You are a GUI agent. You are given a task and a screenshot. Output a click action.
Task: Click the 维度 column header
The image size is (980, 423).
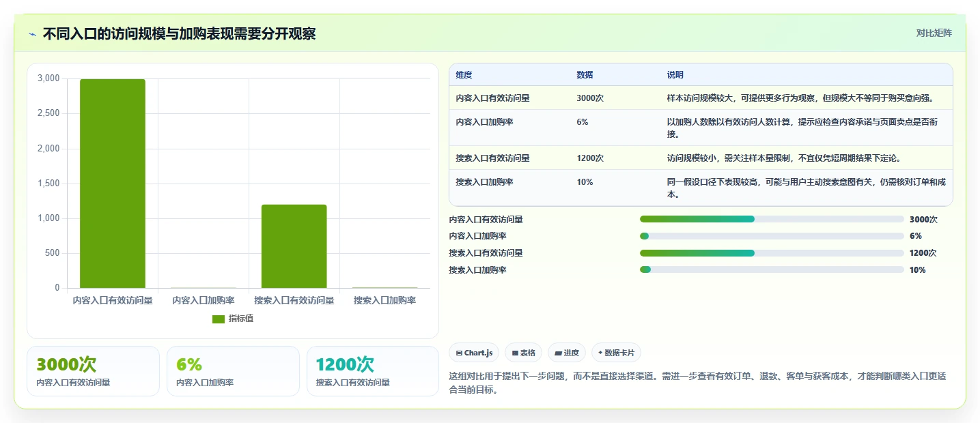(464, 75)
